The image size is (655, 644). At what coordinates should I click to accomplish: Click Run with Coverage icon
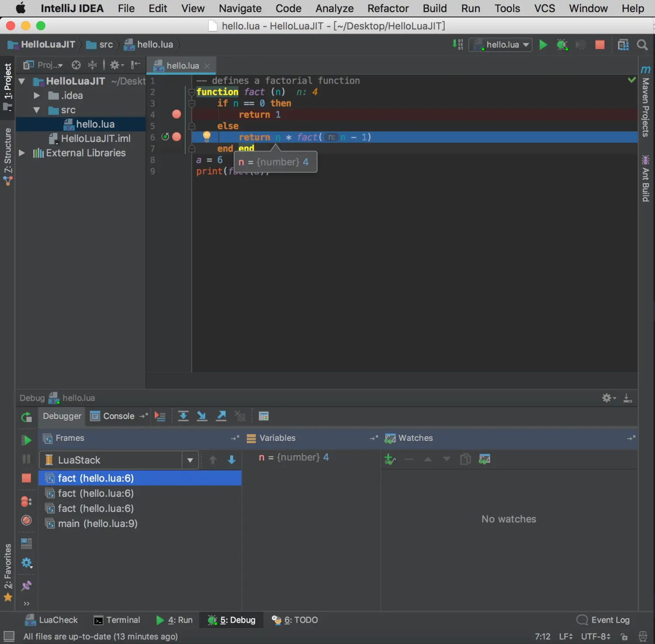[581, 45]
